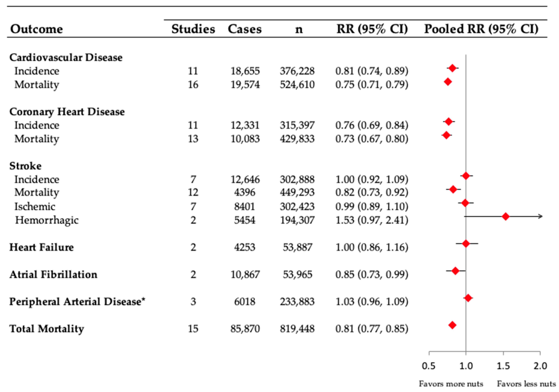Click the Cardiovascular Disease Mortality diamond
The width and height of the screenshot is (559, 392).
click(448, 82)
